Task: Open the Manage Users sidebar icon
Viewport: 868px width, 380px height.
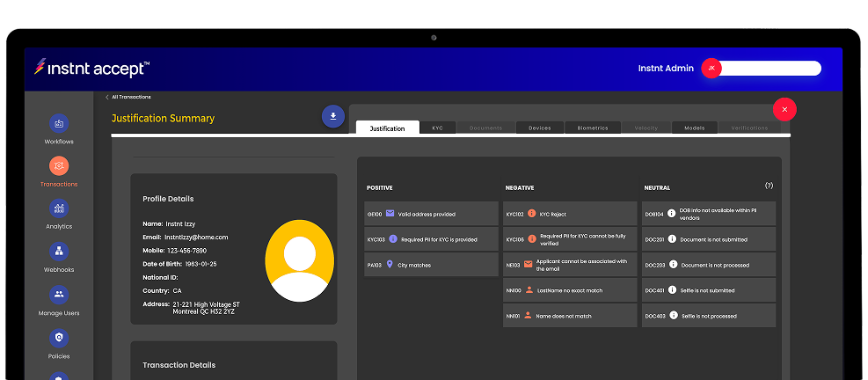Action: [59, 295]
